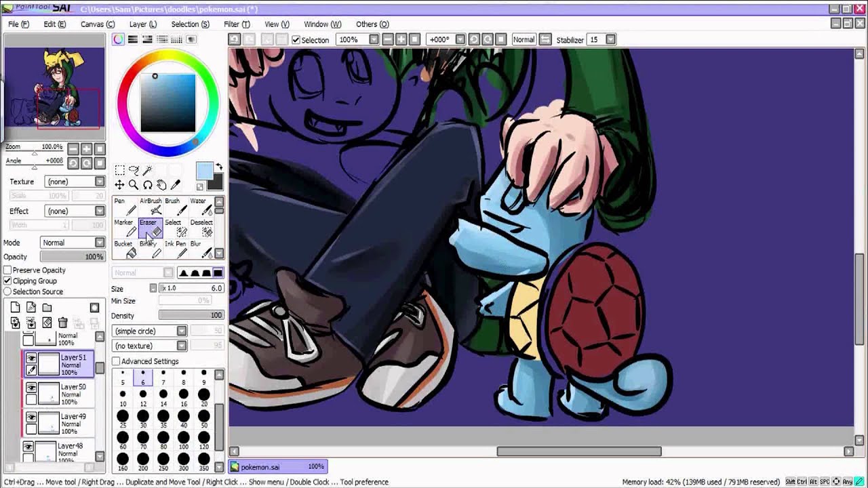Click the light blue foreground color swatch
Viewport: 868px width, 488px height.
pos(204,171)
